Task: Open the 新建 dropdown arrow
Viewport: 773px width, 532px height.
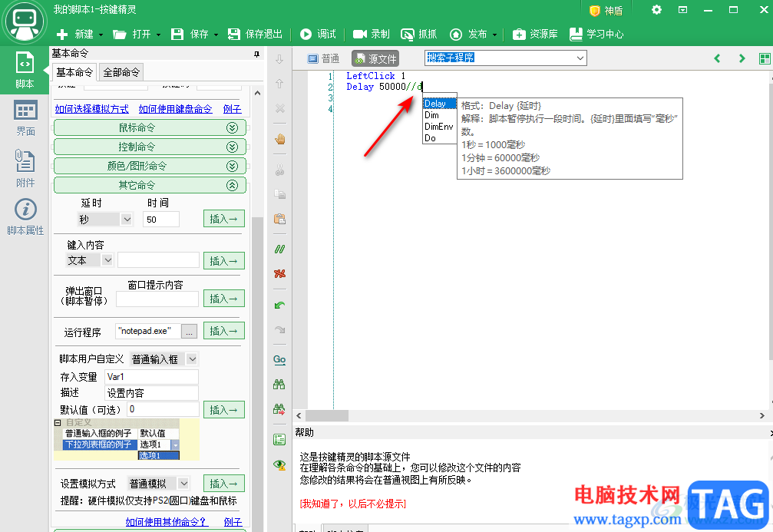Action: 101,35
